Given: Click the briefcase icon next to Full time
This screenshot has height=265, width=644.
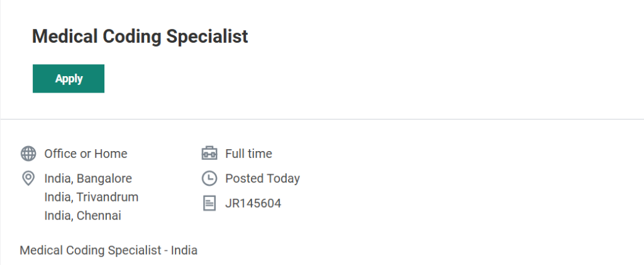Looking at the screenshot, I should [209, 154].
